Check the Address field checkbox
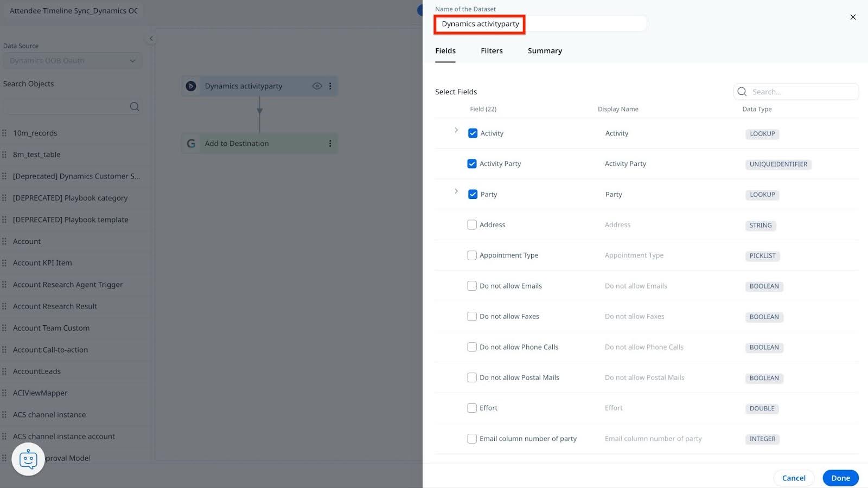868x488 pixels. (x=472, y=224)
